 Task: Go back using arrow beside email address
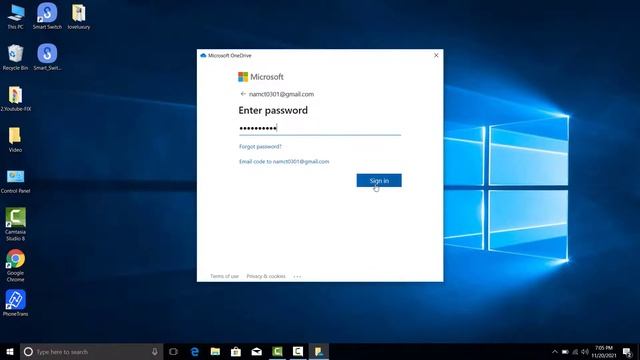coord(243,94)
